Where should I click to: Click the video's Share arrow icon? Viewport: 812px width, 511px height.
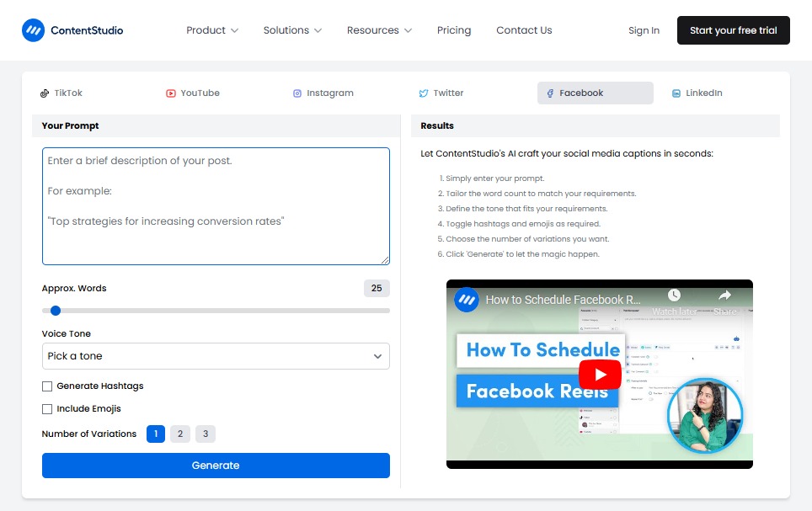pyautogui.click(x=724, y=295)
